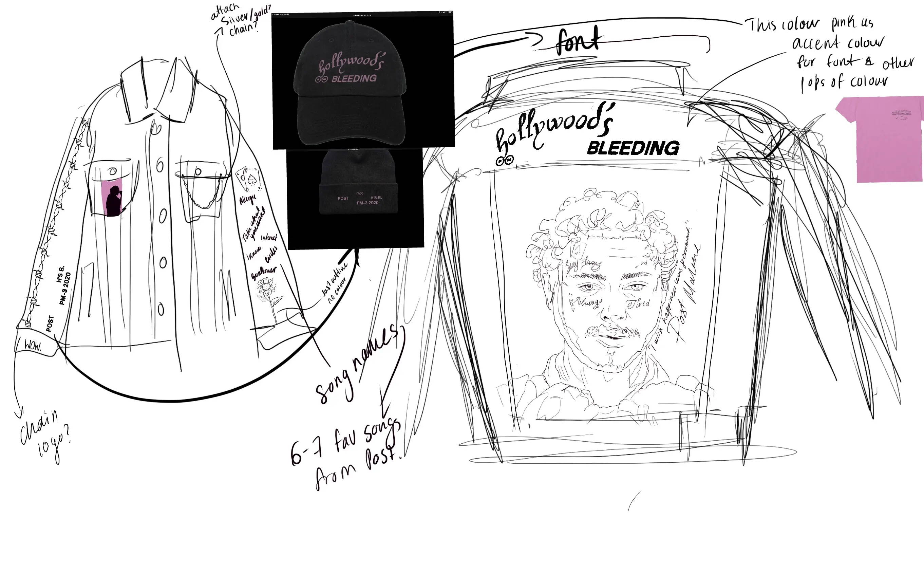Click the playing cards drawing on the jacket
Image resolution: width=924 pixels, height=573 pixels.
click(x=248, y=179)
